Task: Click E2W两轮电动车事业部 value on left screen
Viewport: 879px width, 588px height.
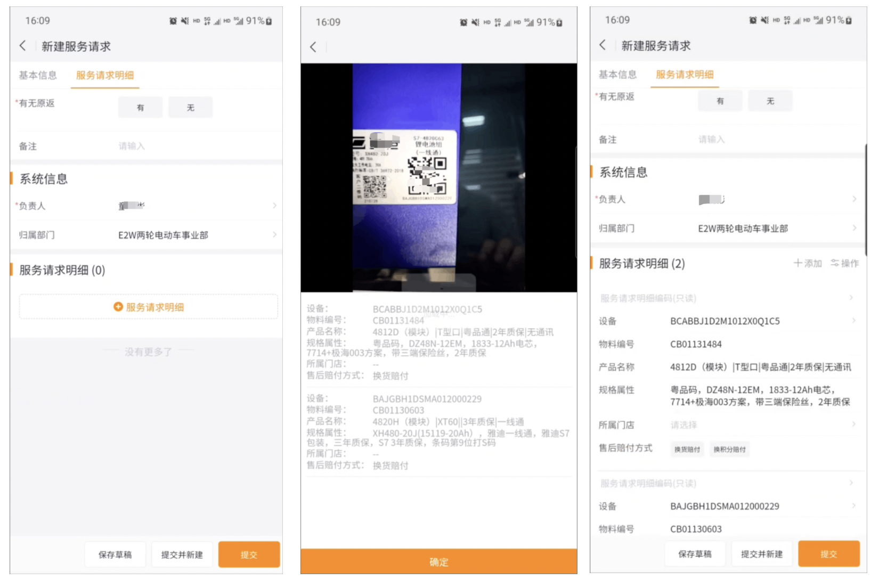Action: [x=164, y=235]
